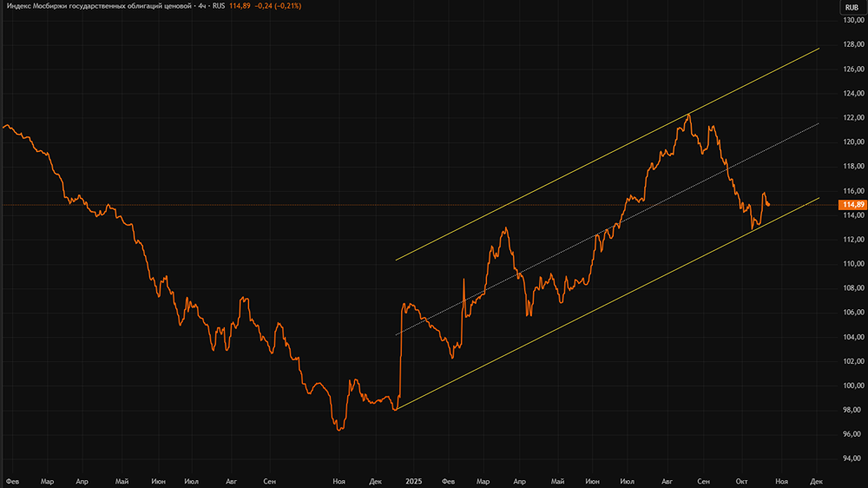The width and height of the screenshot is (868, 488).
Task: Click the first Мар label on time axis
Action: [47, 481]
